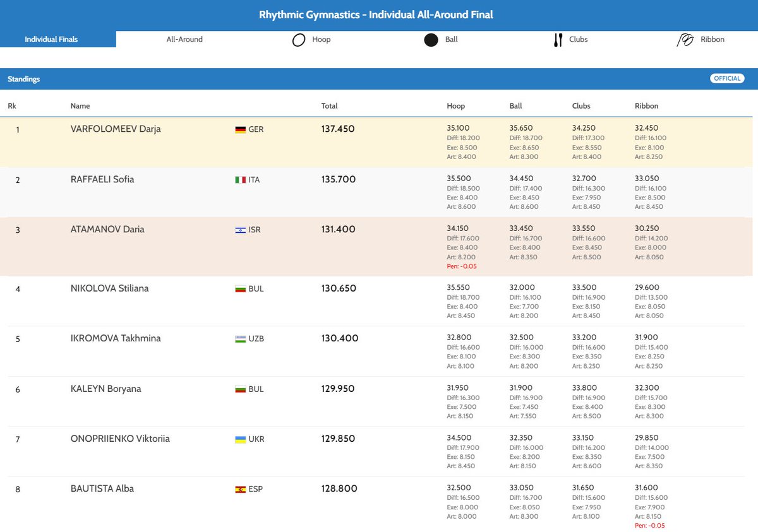Screen dimensions: 758x532
Task: Click the UKR country code
Action: tap(256, 439)
